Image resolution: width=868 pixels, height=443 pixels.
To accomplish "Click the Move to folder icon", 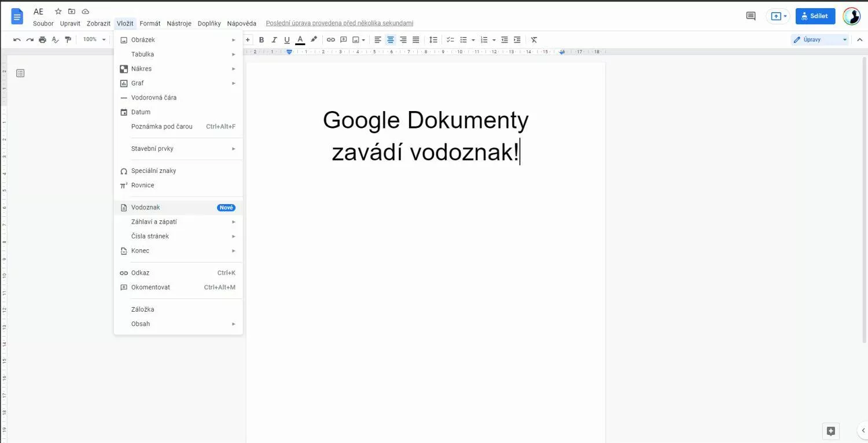I will tap(72, 12).
